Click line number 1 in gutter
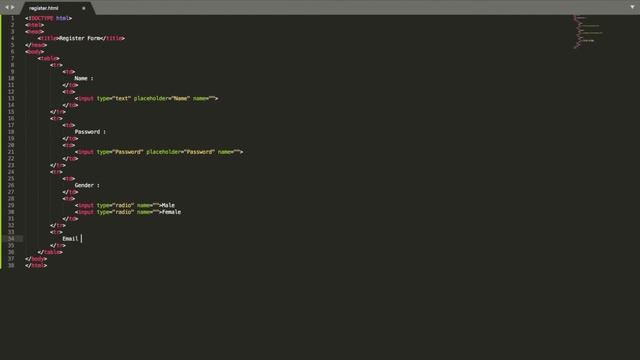This screenshot has width=640, height=360. (x=13, y=18)
